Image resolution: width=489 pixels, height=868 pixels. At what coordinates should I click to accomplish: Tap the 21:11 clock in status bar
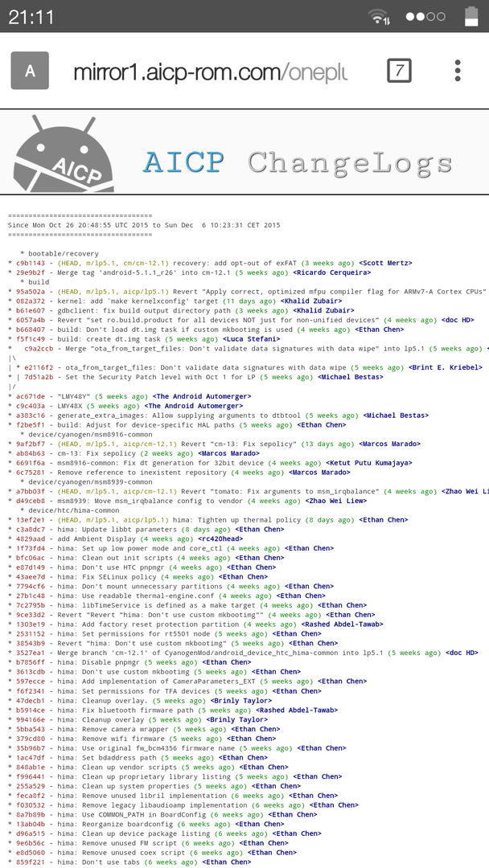pyautogui.click(x=31, y=17)
